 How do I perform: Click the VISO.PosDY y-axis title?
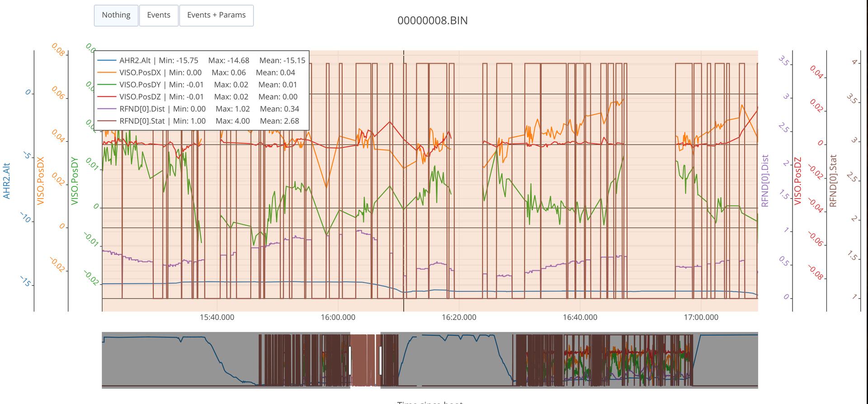click(75, 181)
